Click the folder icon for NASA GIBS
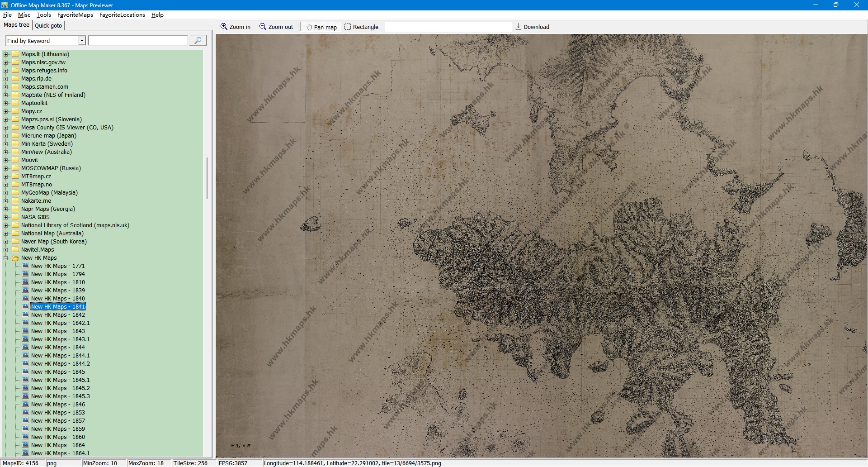Image resolution: width=868 pixels, height=467 pixels. (15, 217)
